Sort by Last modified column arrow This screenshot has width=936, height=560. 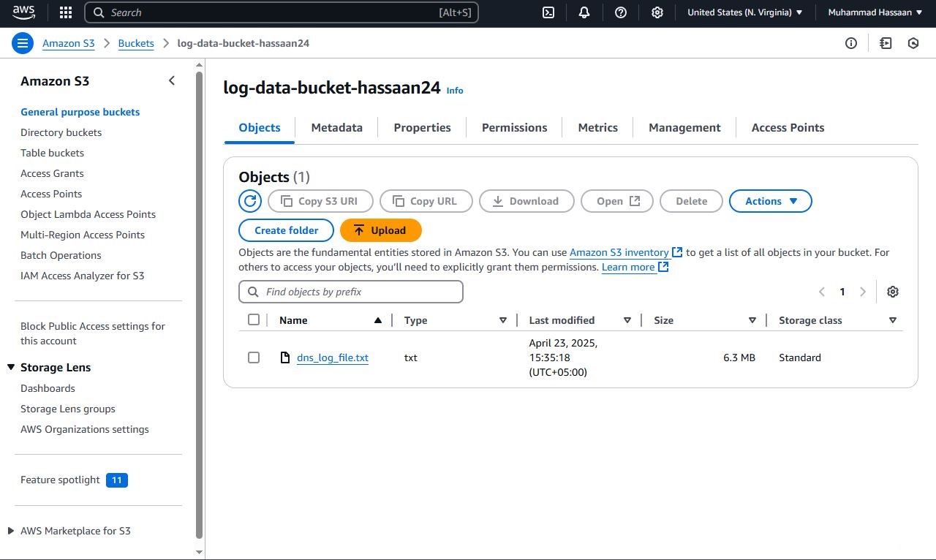[x=627, y=320]
